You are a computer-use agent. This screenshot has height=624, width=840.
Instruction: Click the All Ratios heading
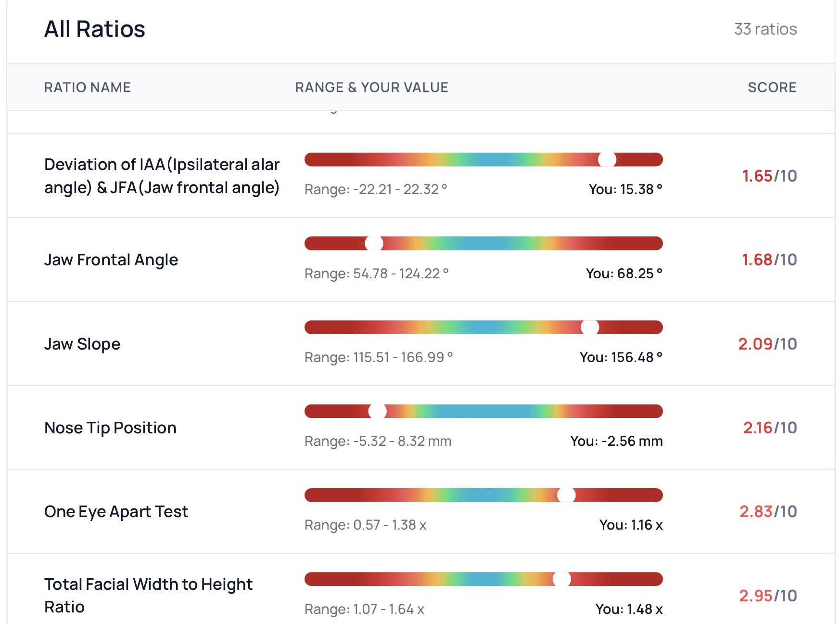pos(95,29)
